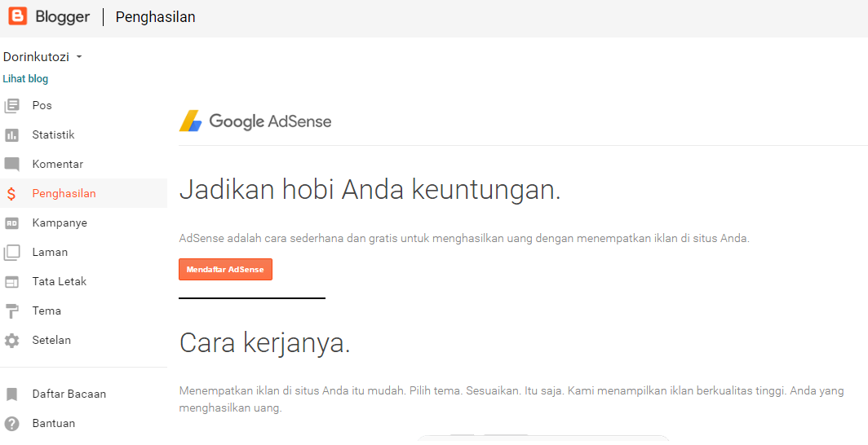Click the heading Jadikan hobi Anda keuntungan
Viewport: 868px width, 445px height.
pyautogui.click(x=370, y=191)
